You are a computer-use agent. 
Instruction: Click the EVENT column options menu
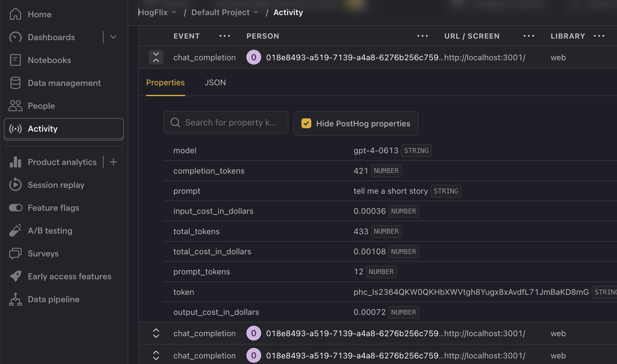pyautogui.click(x=224, y=36)
